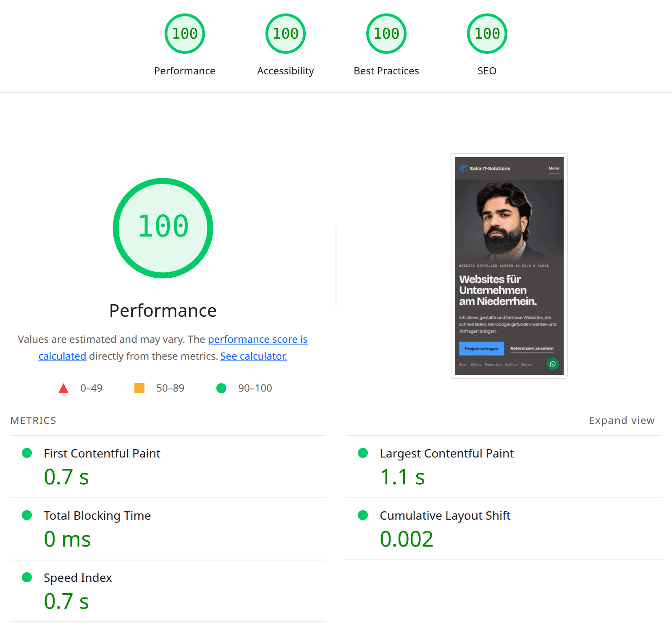Jump to Best Practices category label
The width and height of the screenshot is (672, 626).
click(386, 71)
